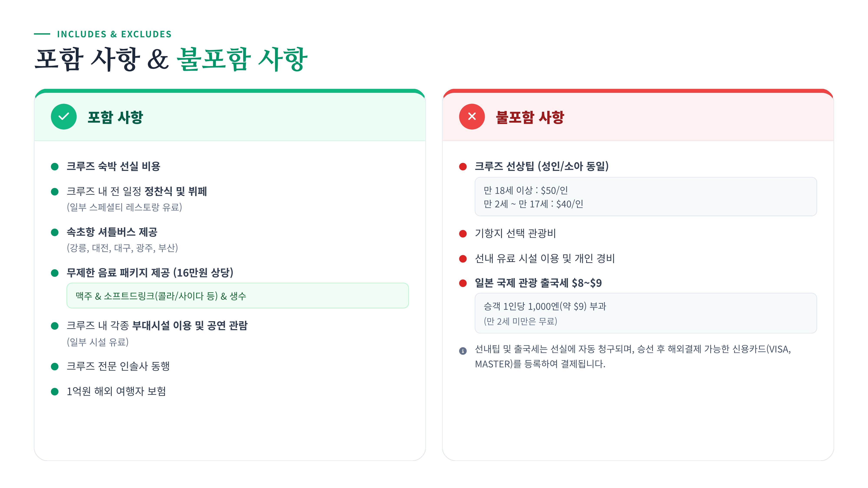Image resolution: width=868 pixels, height=488 pixels.
Task: Click the 크루즈 전문 인솔사 동행 item
Action: tap(118, 366)
